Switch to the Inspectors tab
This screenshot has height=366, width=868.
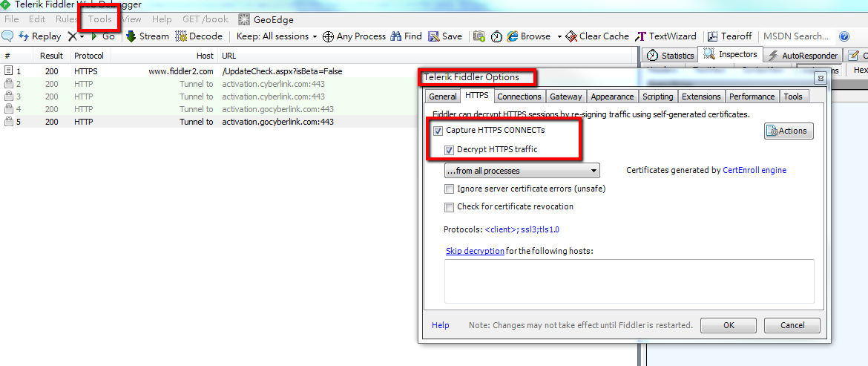tap(731, 54)
